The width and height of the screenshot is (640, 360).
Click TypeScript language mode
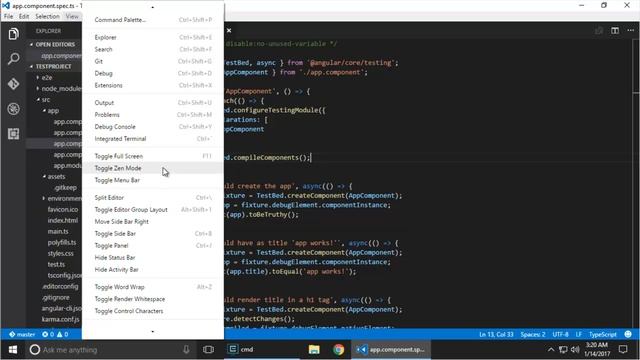point(602,334)
